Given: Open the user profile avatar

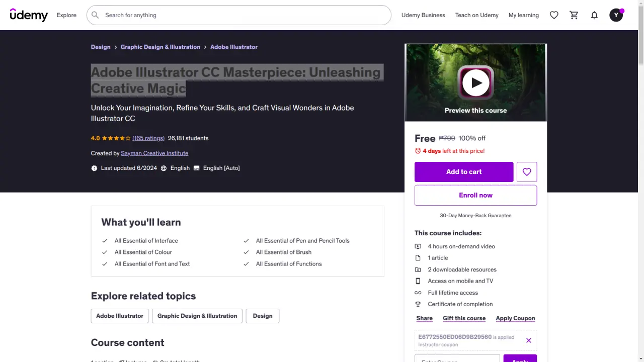Looking at the screenshot, I should [616, 15].
